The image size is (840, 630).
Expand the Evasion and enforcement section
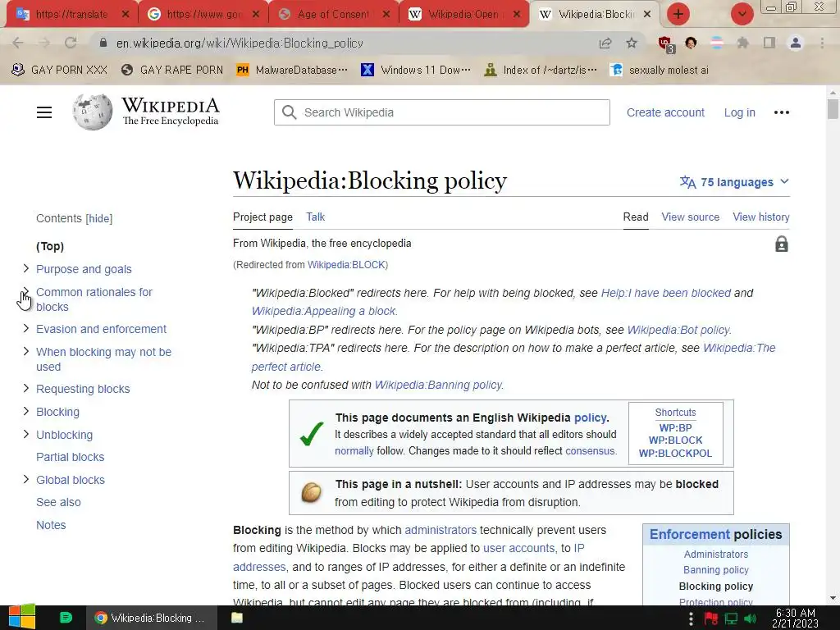(25, 328)
